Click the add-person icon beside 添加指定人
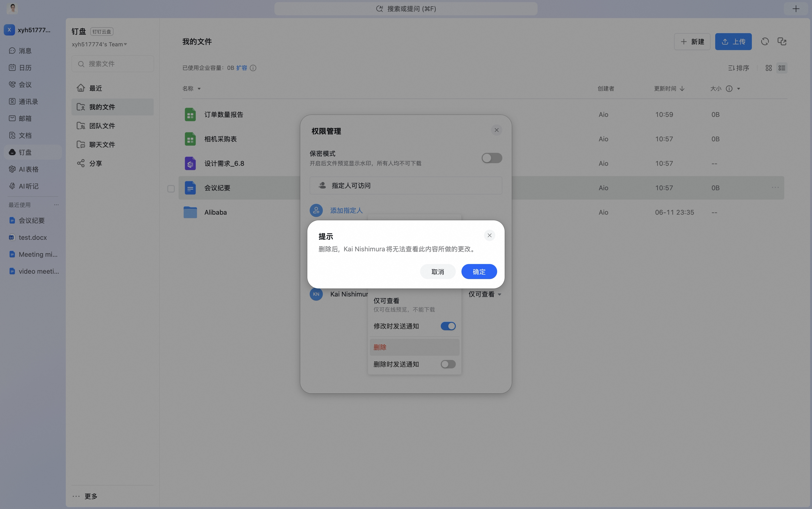The height and width of the screenshot is (509, 812). tap(316, 210)
